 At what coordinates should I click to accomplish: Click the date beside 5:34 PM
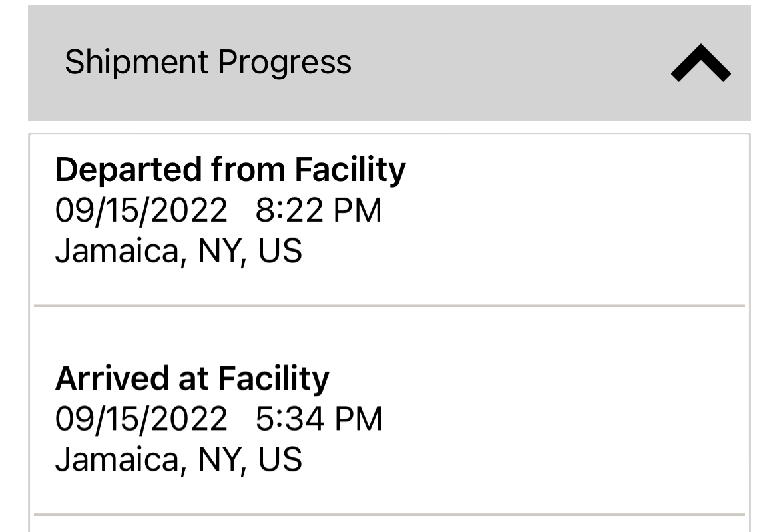pyautogui.click(x=141, y=419)
